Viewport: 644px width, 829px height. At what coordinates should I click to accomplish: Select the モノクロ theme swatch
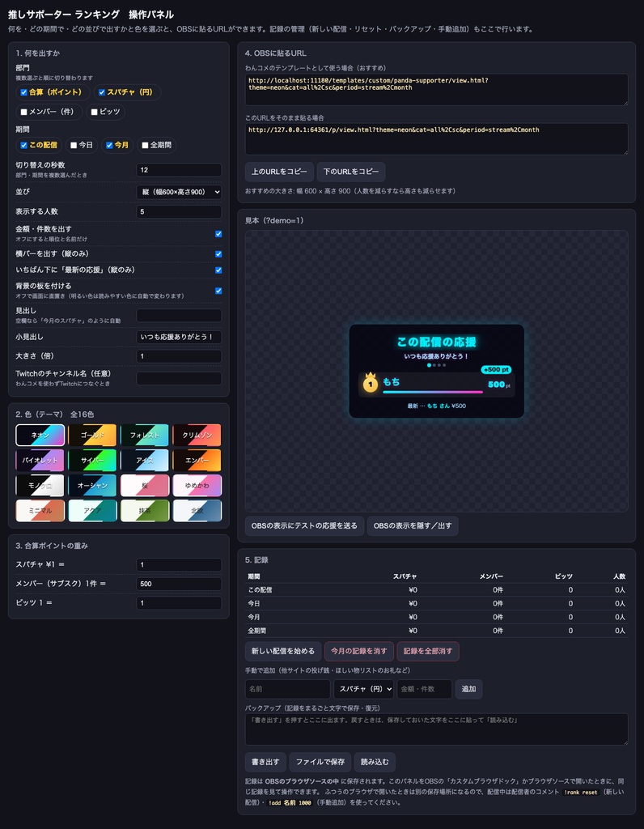[x=40, y=486]
